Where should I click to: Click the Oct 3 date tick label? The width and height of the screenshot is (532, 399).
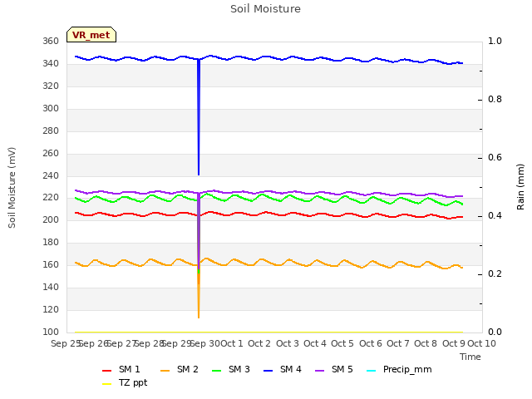(288, 343)
